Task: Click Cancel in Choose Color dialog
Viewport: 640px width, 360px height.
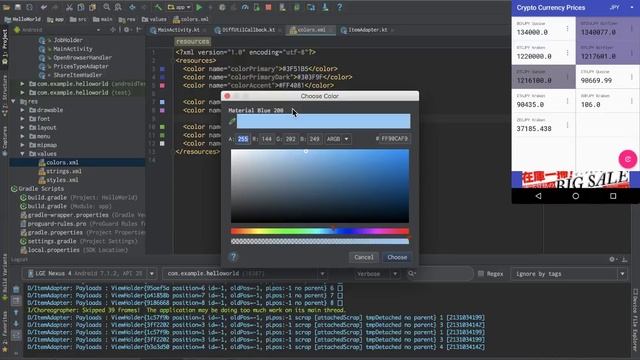Action: pyautogui.click(x=364, y=257)
